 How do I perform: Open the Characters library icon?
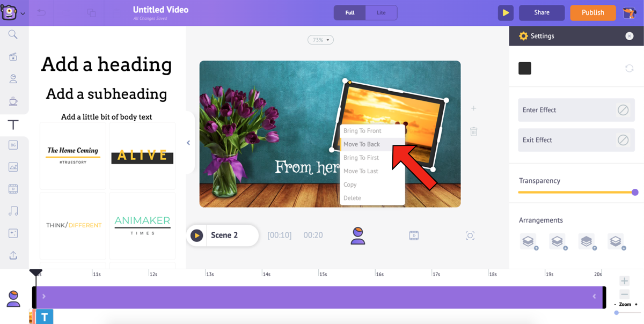point(13,79)
